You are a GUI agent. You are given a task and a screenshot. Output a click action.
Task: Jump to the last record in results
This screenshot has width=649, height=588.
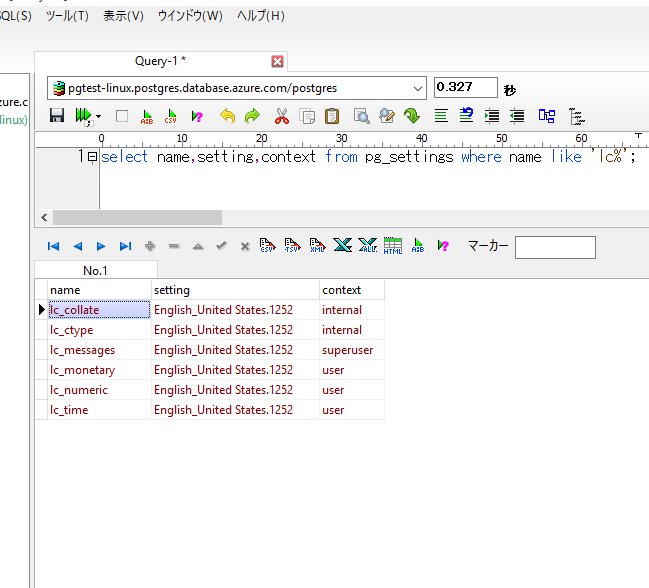pos(125,246)
